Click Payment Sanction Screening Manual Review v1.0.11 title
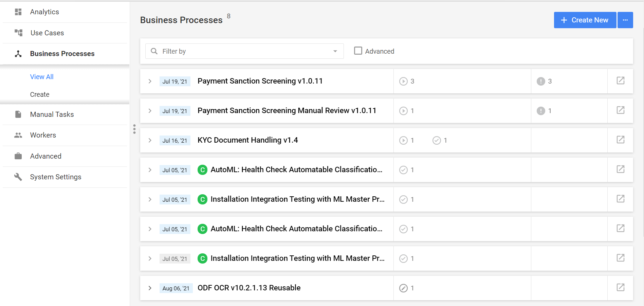Viewport: 644px width, 306px height. tap(287, 111)
